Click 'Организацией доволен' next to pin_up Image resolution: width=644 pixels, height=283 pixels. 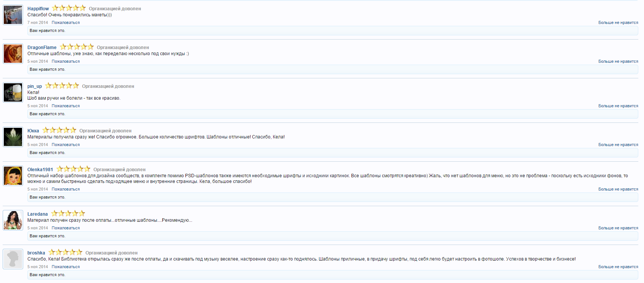[108, 86]
